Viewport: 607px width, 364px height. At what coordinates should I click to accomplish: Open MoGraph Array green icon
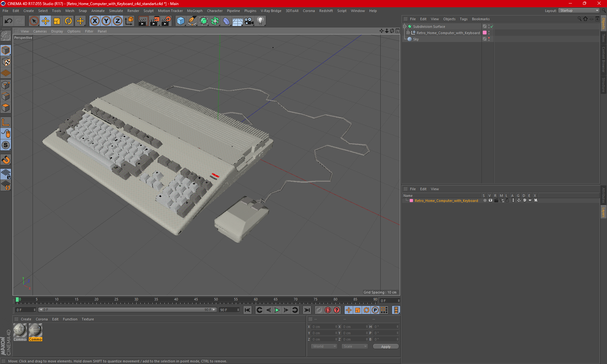coord(215,21)
